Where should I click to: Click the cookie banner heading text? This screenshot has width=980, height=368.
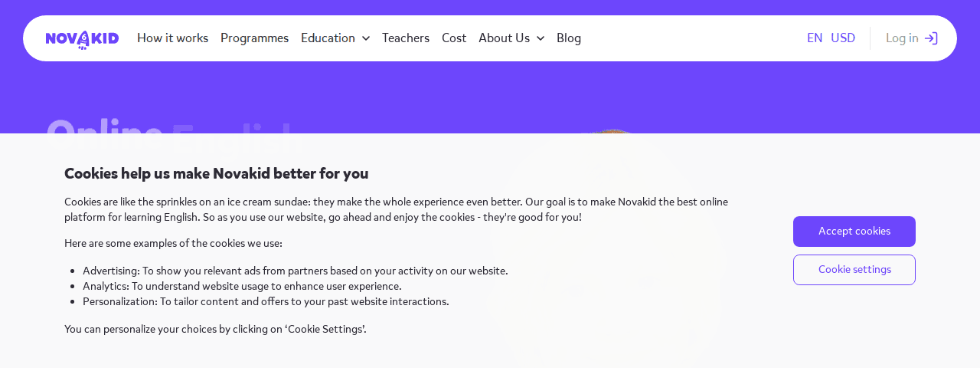point(216,173)
